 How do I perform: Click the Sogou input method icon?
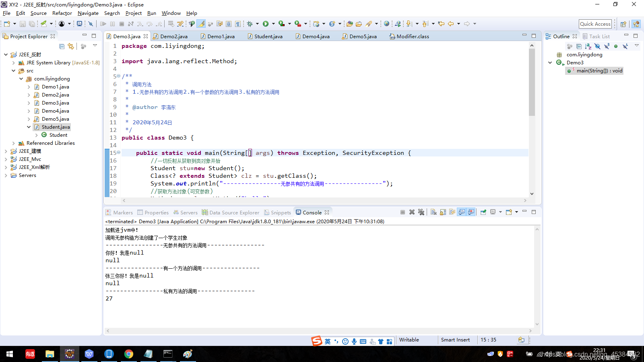point(317,341)
